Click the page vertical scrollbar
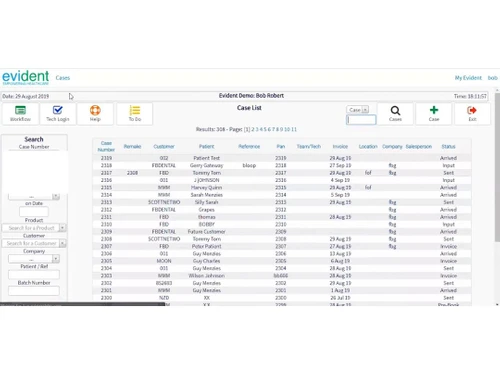 click(x=497, y=167)
